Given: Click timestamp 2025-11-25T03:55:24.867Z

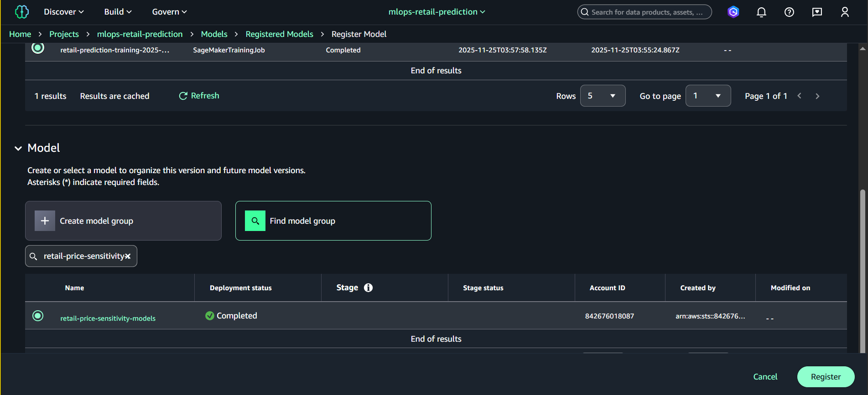Looking at the screenshot, I should point(635,50).
